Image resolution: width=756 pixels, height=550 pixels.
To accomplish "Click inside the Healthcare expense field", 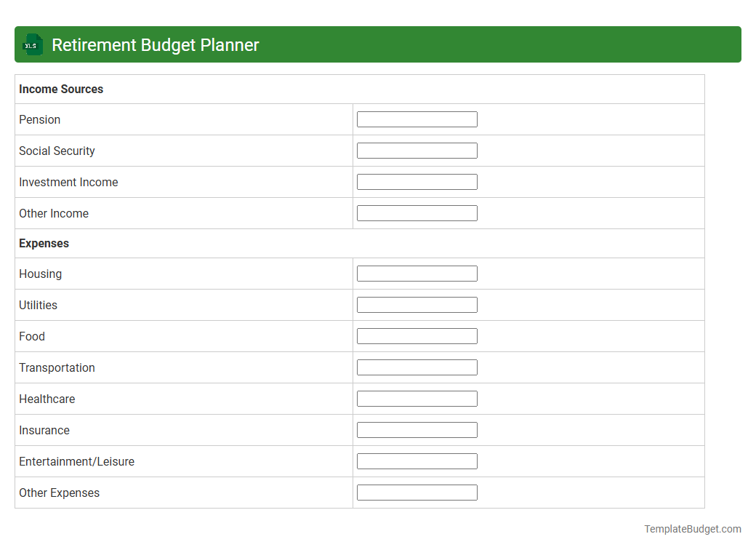I will point(417,398).
